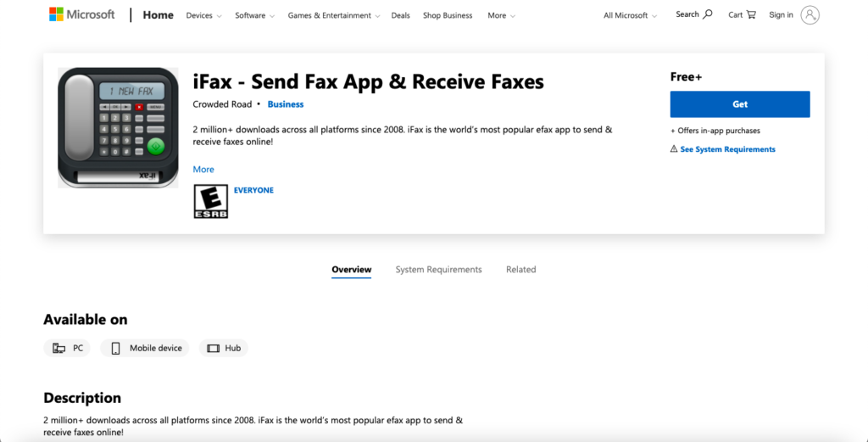
Task: Switch to the Related tab
Action: (521, 270)
